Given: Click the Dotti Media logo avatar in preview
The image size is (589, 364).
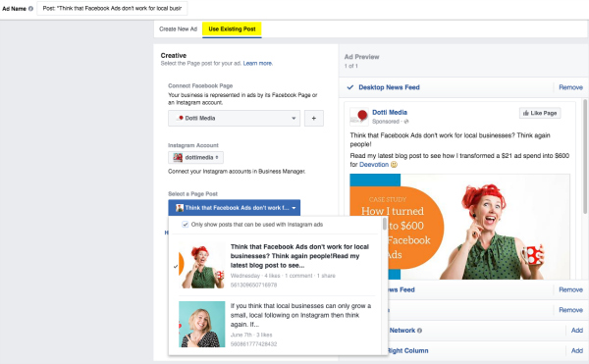Looking at the screenshot, I should coord(359,117).
